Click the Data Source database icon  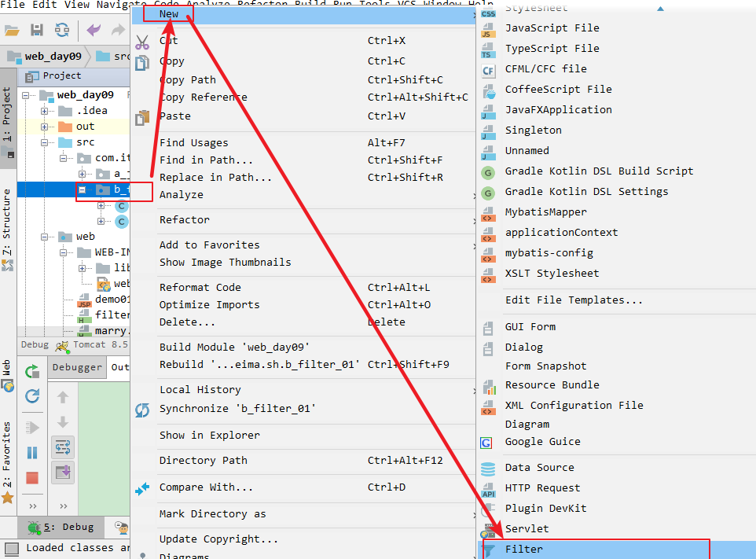(488, 469)
